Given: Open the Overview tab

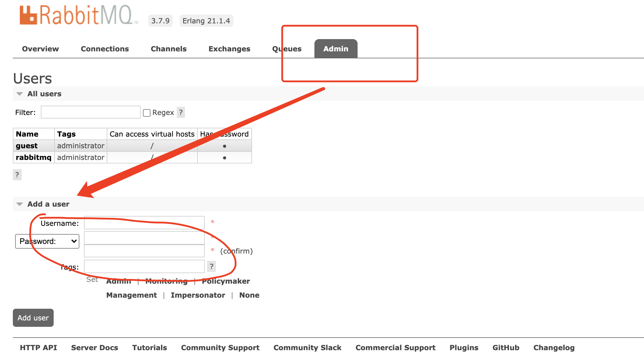Looking at the screenshot, I should click(x=40, y=49).
